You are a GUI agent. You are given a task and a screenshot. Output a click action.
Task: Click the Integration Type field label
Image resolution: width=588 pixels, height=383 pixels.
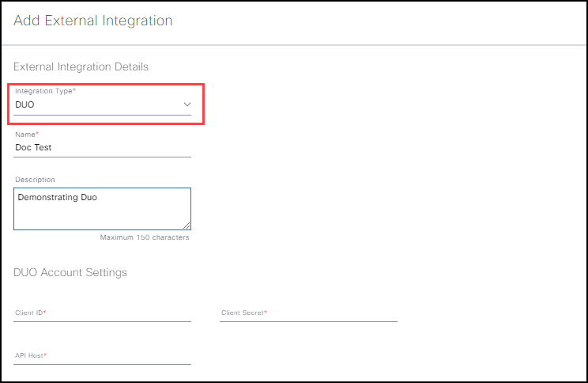[x=43, y=91]
